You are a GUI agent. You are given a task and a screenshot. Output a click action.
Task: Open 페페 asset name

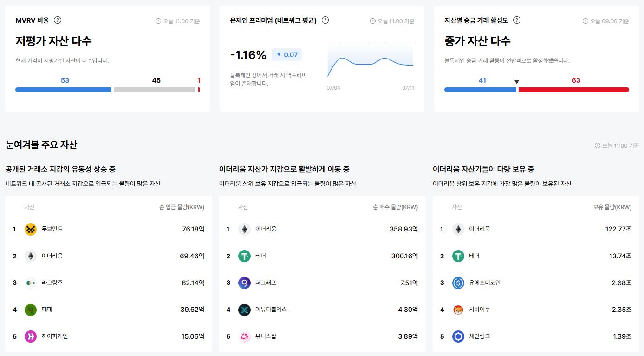click(x=47, y=310)
